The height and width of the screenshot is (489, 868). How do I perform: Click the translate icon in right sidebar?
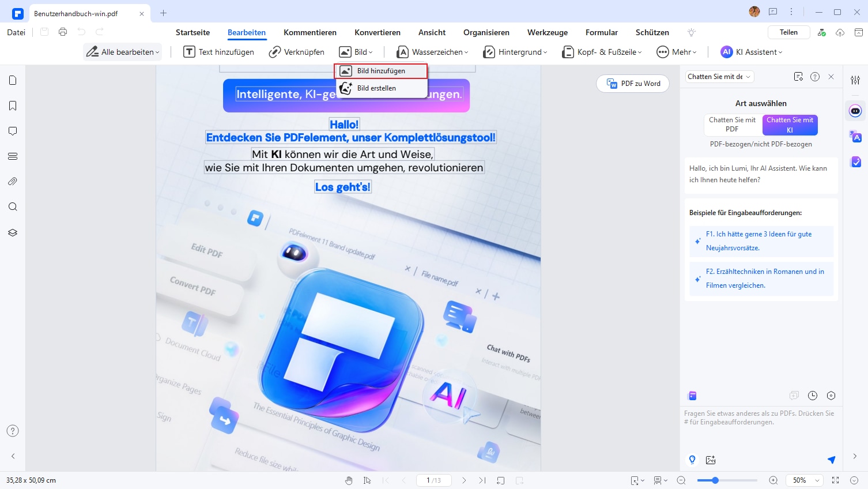coord(855,136)
